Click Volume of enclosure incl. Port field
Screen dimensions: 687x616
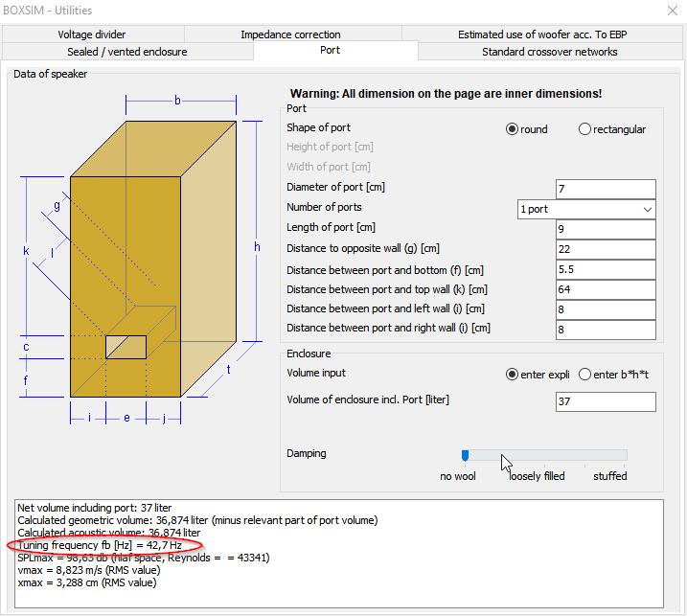pyautogui.click(x=606, y=401)
